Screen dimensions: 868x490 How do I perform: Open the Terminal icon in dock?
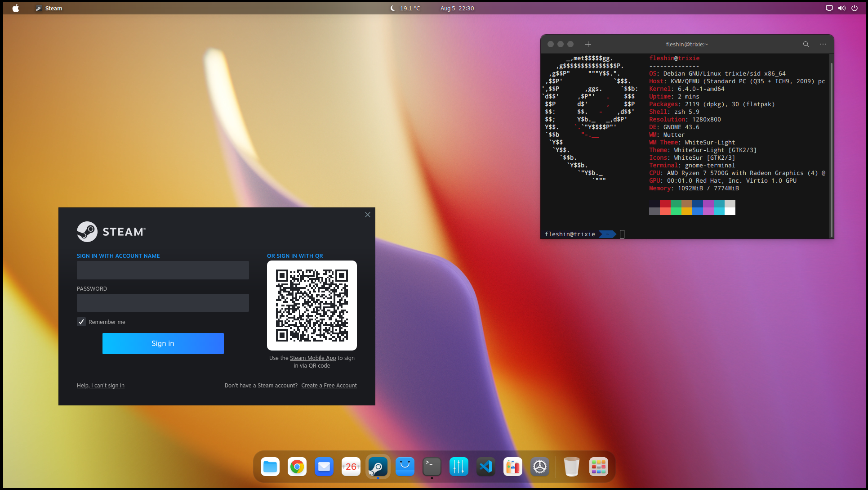432,467
